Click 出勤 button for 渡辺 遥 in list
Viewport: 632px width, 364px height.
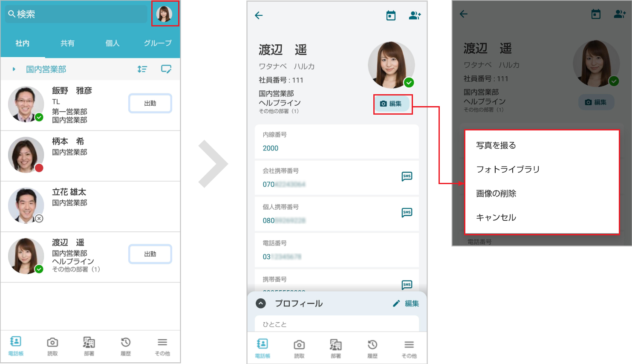(150, 254)
